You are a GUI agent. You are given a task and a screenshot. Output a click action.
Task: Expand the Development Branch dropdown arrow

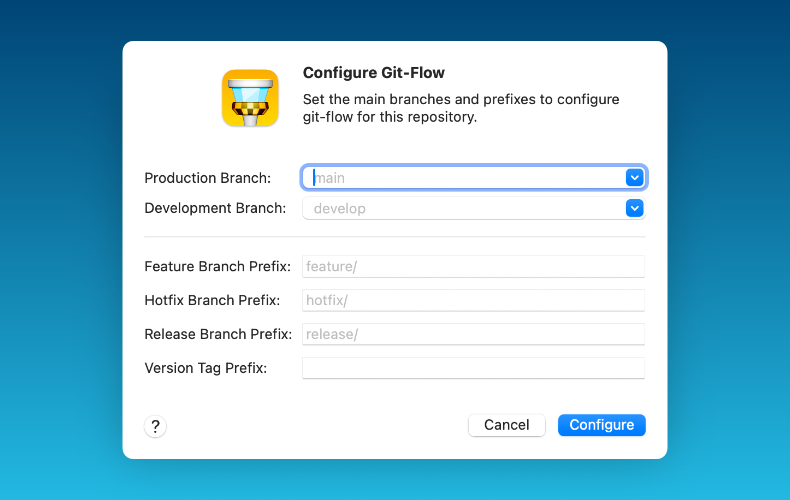(x=634, y=209)
